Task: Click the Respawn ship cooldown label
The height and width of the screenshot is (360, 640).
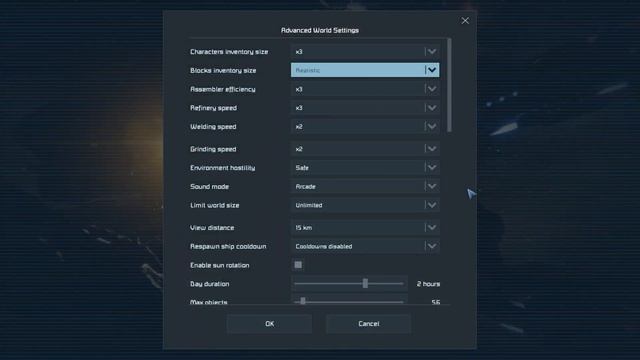Action: pyautogui.click(x=228, y=247)
